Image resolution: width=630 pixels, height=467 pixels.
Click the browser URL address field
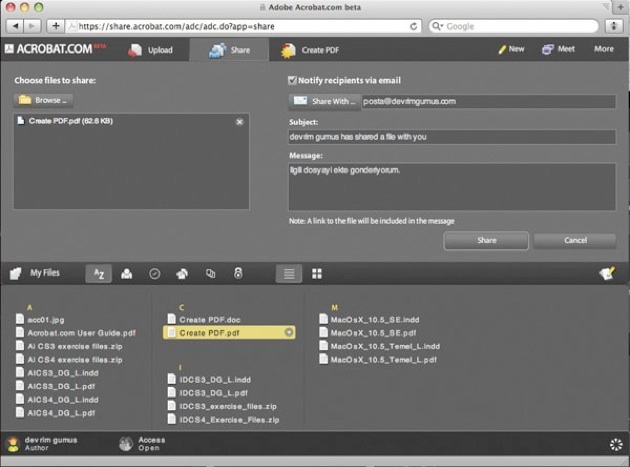click(243, 26)
